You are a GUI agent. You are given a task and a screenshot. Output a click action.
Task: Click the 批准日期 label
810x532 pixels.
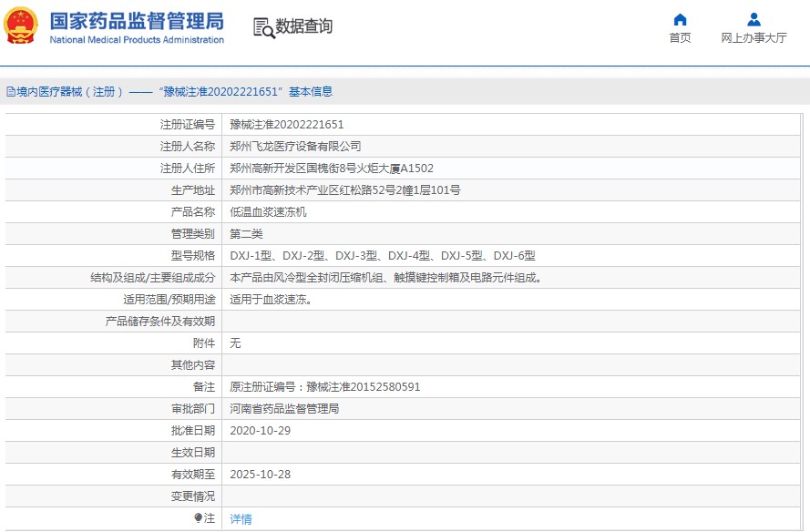(192, 431)
